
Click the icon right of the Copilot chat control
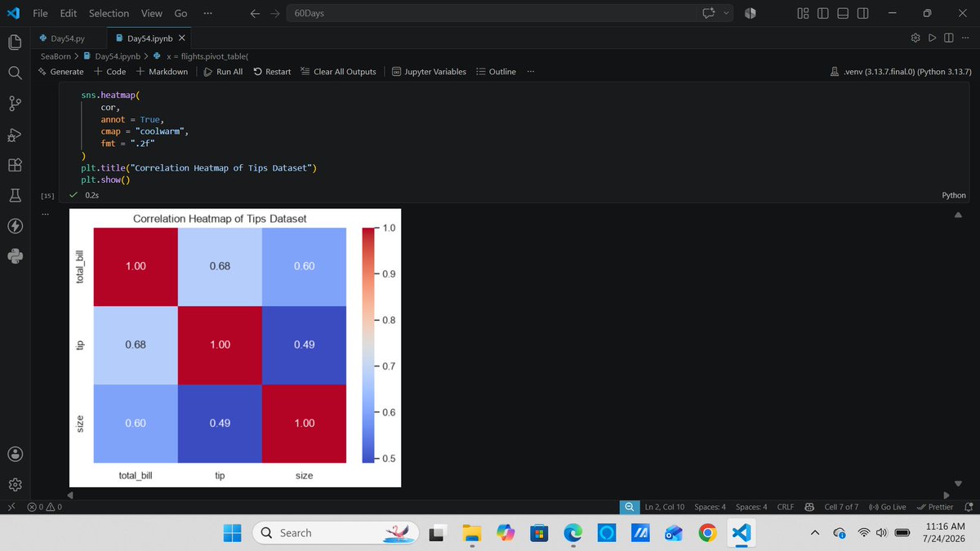tap(751, 13)
